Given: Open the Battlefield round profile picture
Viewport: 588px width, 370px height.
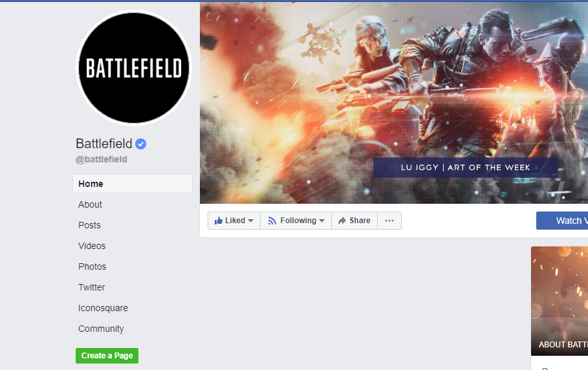Looking at the screenshot, I should (134, 68).
